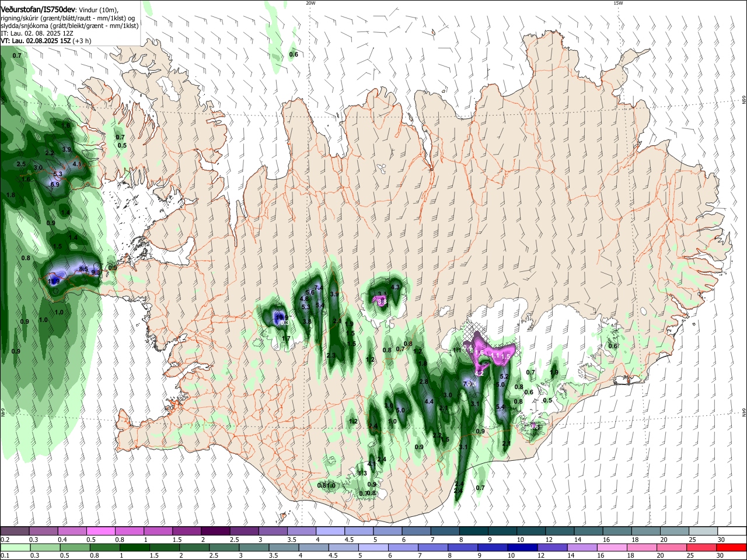This screenshot has height=560, width=747.
Task: Click the 'slydda/snjókoma' legend description line
Action: (69, 26)
